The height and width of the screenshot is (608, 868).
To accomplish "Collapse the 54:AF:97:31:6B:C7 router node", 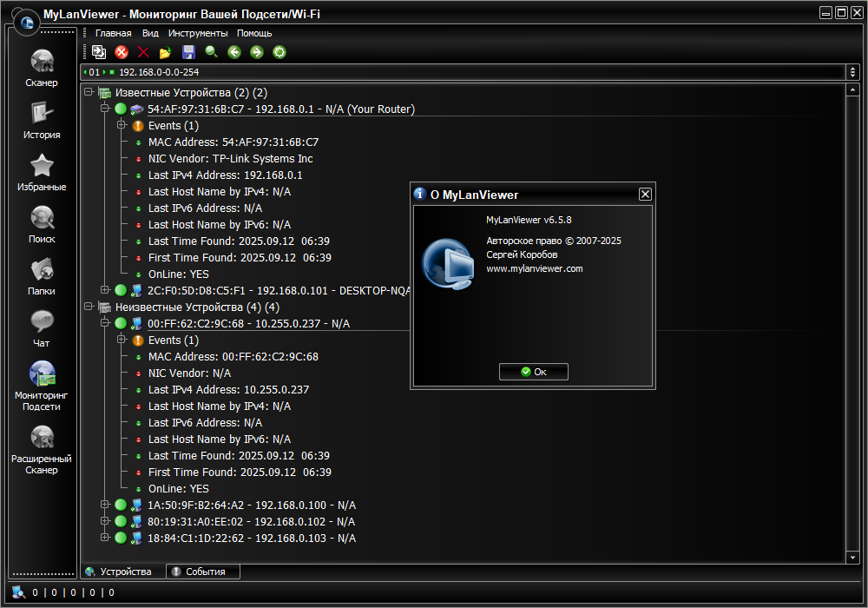I will click(105, 109).
